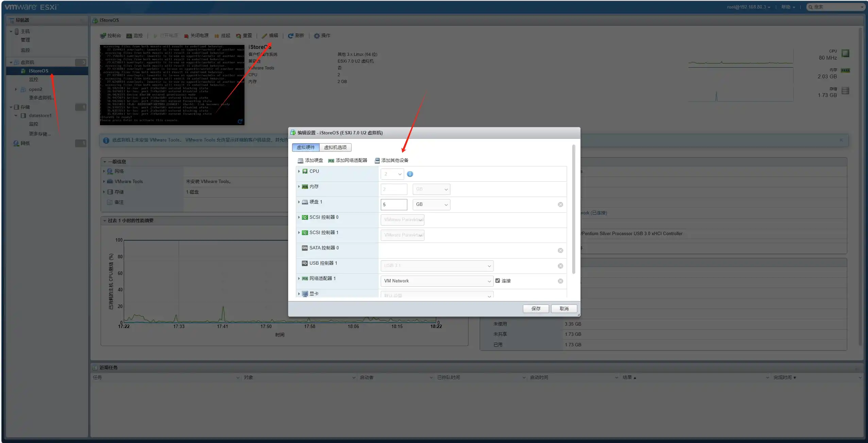Click the CPU info icon in dialog
Image resolution: width=868 pixels, height=443 pixels.
tap(410, 174)
